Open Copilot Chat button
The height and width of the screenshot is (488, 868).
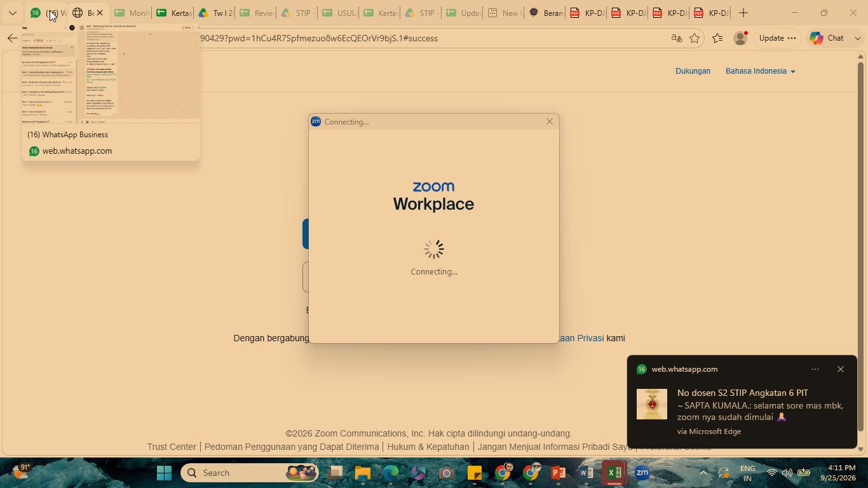[x=827, y=38]
